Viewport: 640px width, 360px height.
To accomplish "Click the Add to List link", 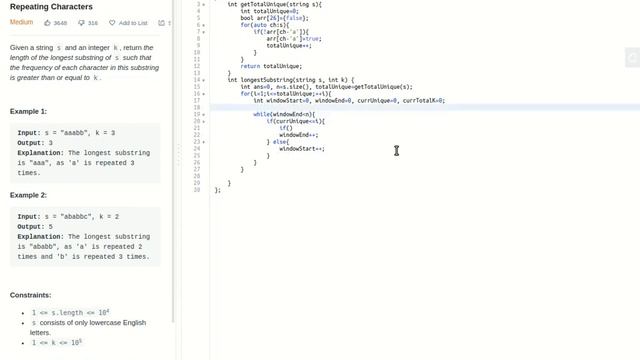I will tap(133, 23).
